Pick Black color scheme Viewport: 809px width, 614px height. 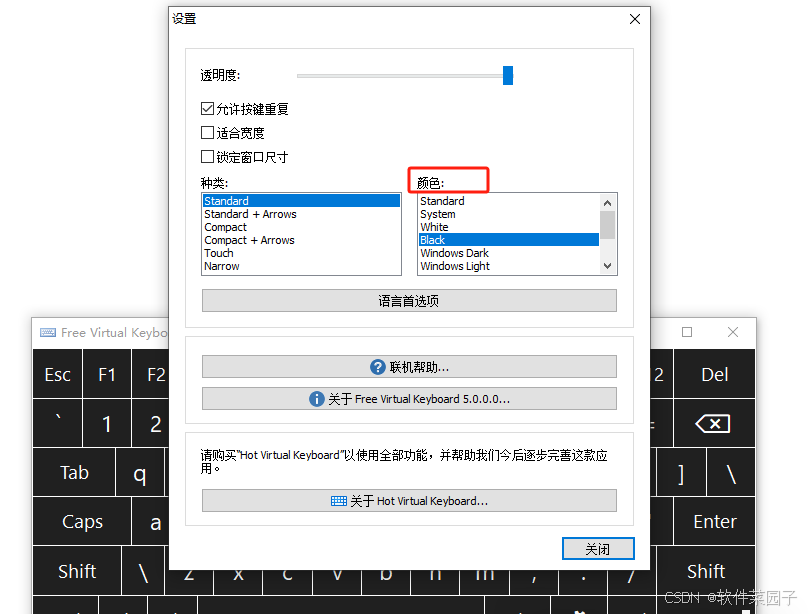[x=509, y=240]
